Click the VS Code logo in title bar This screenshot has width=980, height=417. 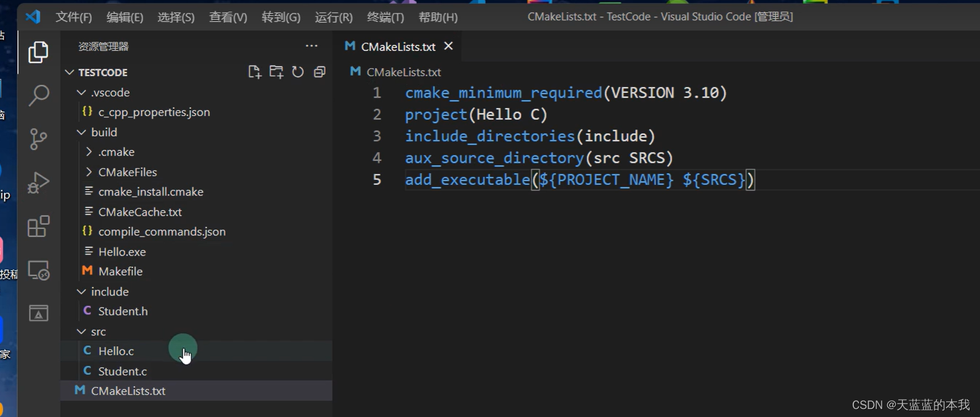tap(33, 17)
